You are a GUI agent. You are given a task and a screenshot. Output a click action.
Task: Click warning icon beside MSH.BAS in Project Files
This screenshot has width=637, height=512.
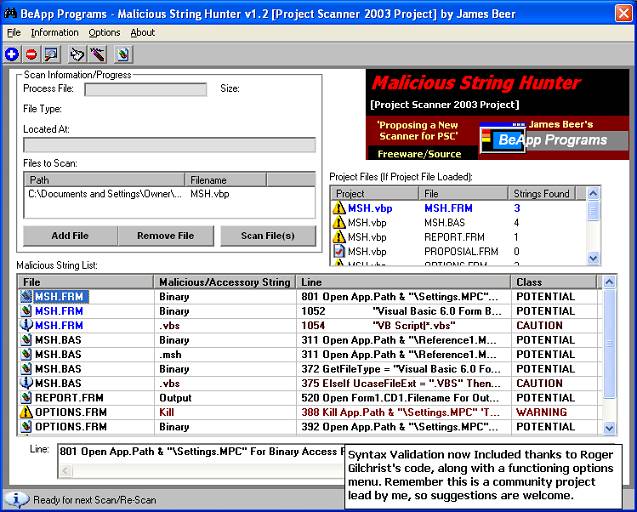click(x=339, y=223)
